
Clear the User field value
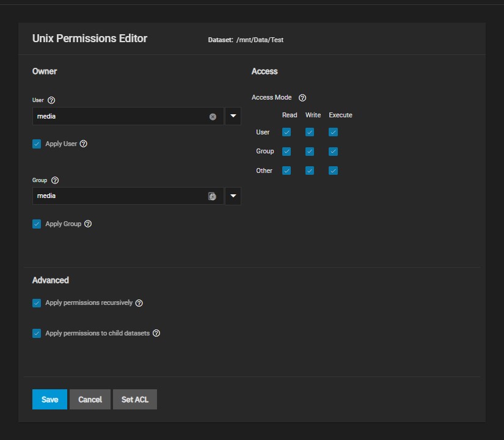(x=213, y=117)
